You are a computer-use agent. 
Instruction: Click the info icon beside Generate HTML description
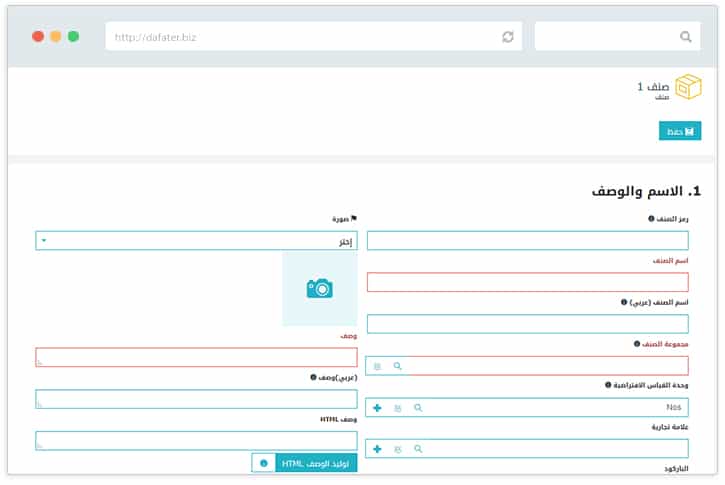[x=264, y=463]
